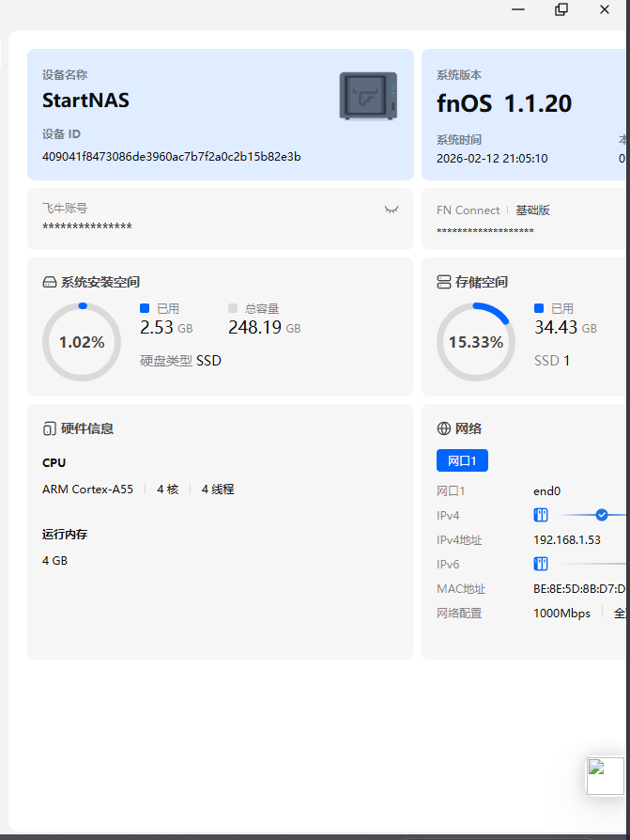
Task: Click the 系统安装空间 disk icon
Action: click(x=49, y=282)
